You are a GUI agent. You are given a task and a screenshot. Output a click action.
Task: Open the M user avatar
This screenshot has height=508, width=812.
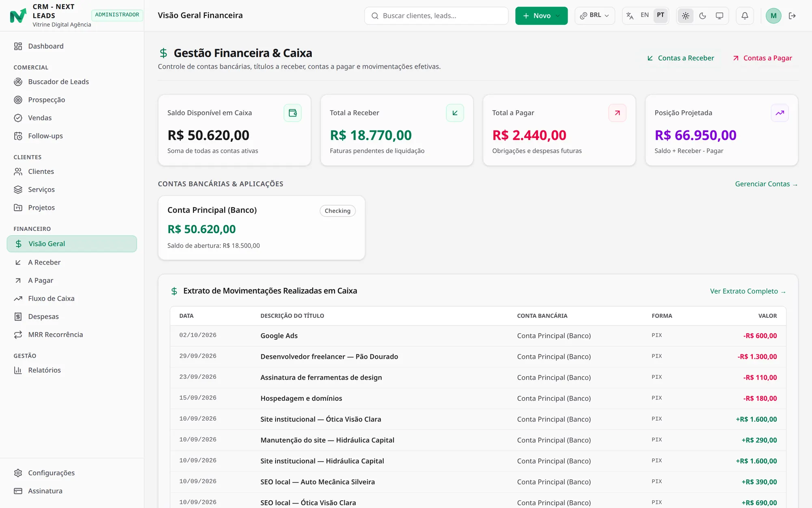tap(773, 16)
